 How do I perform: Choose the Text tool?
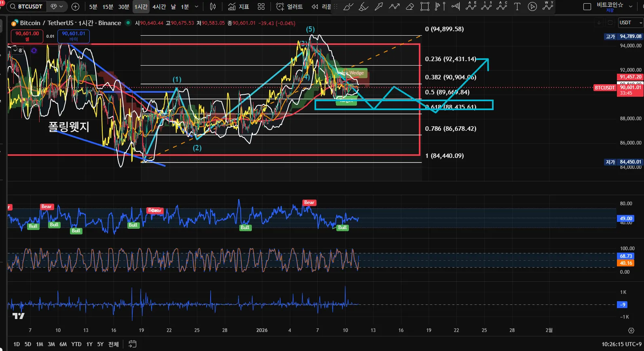coord(517,7)
